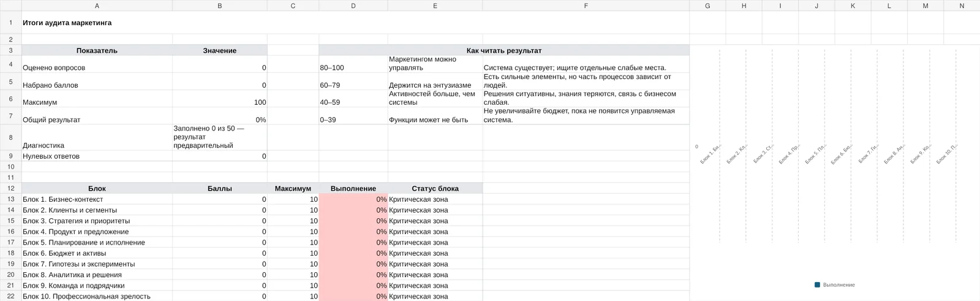Viewport: 980px width, 301px height.
Task: Select column F header
Action: click(x=586, y=6)
